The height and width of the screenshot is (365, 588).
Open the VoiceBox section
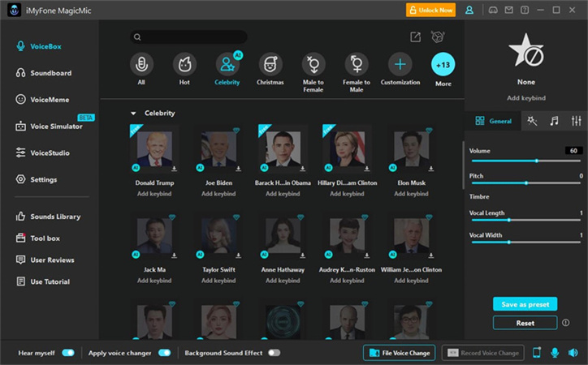click(x=38, y=46)
